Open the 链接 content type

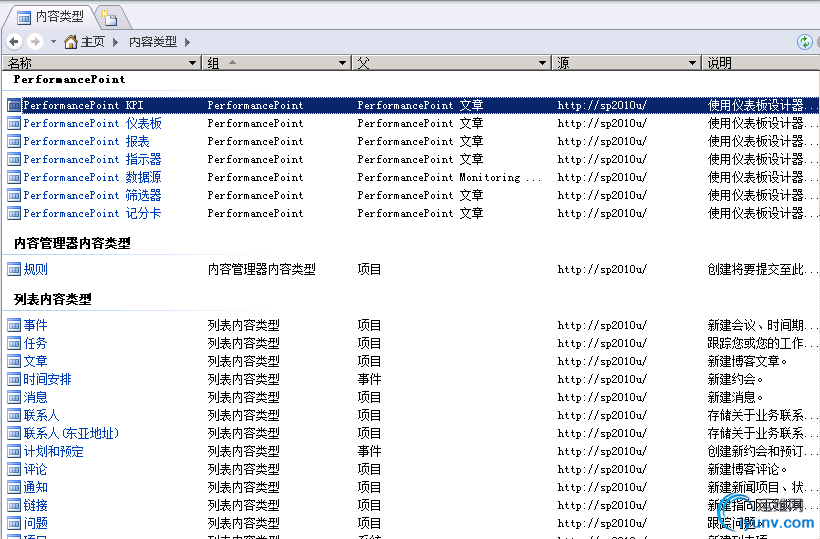(x=36, y=506)
